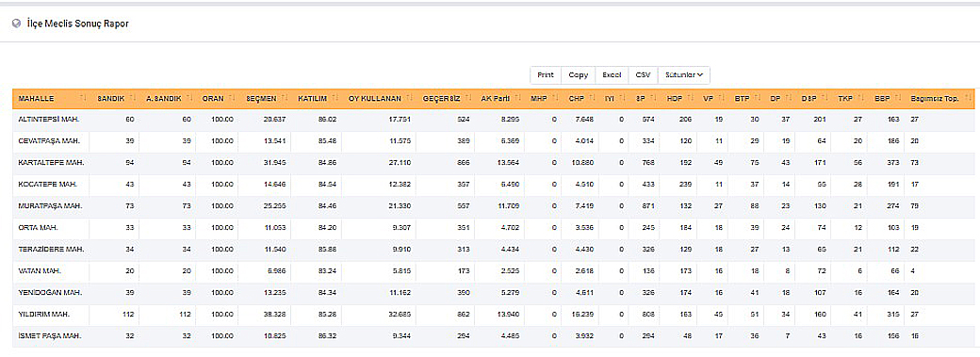
Task: Select the İSMET PAŞA MAH. row name
Action: [x=50, y=336]
